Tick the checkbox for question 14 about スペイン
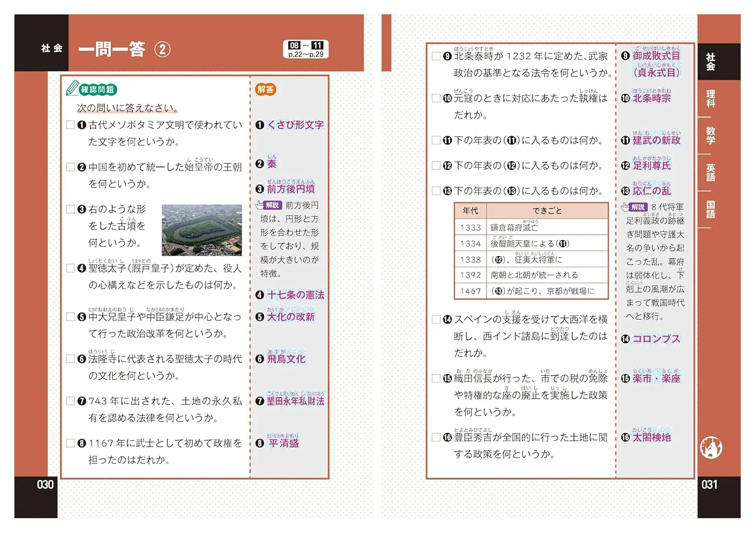 436,319
